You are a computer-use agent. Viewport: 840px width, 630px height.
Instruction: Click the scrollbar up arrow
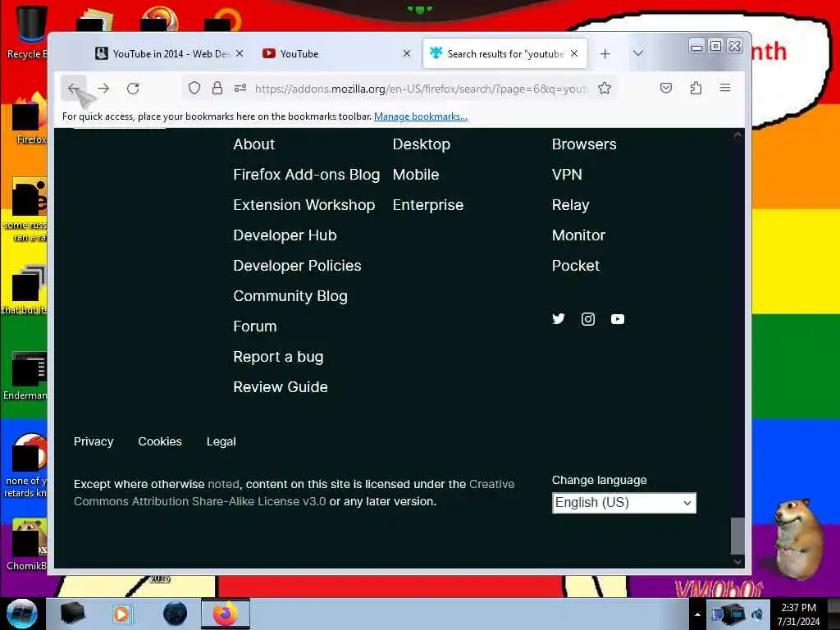click(x=737, y=135)
